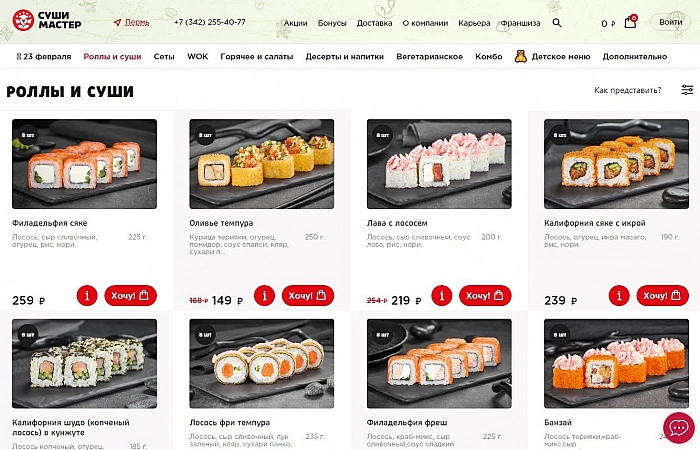Open the search magnifier icon
The height and width of the screenshot is (450, 700).
coord(557,22)
